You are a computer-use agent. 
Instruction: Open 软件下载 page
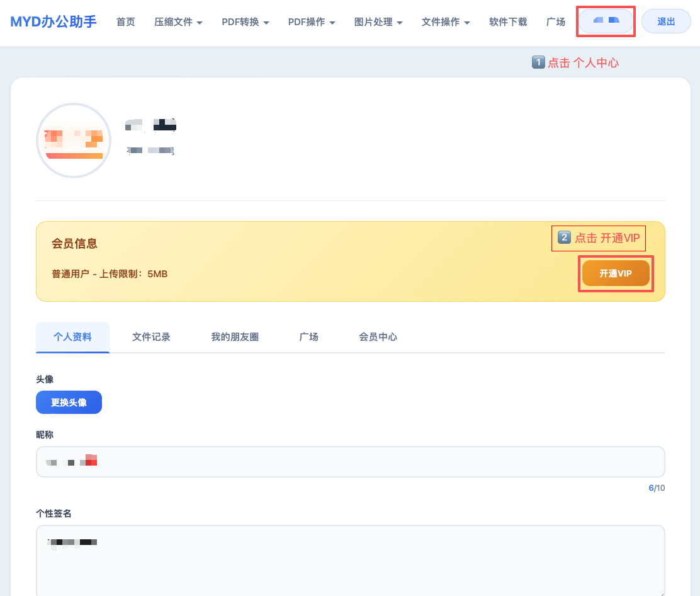pyautogui.click(x=508, y=22)
